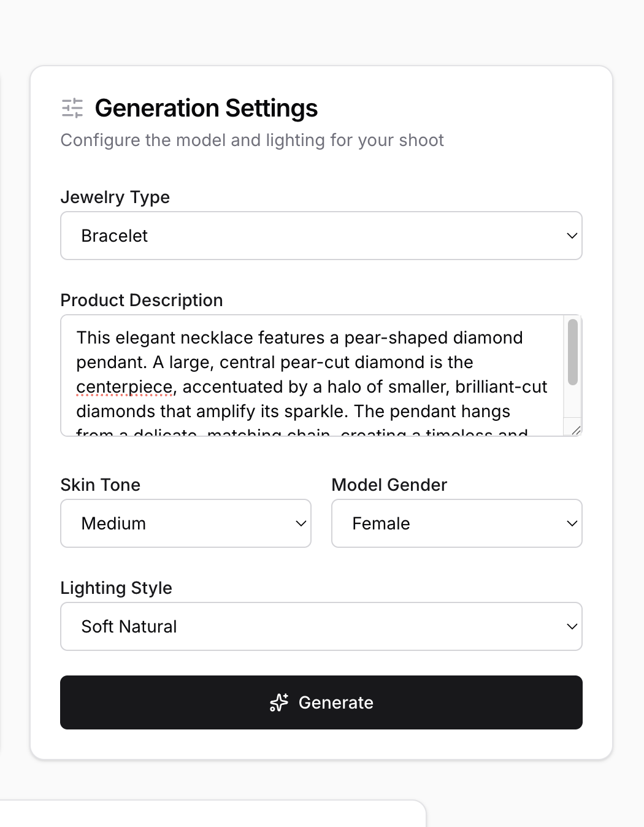Click the sliders icon beside Generation Settings

[72, 108]
